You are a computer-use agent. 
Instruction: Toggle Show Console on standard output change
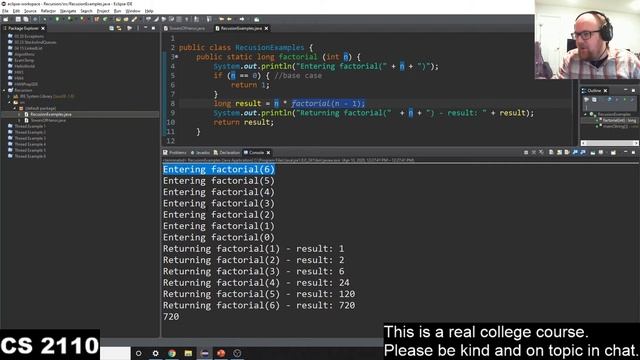point(575,152)
